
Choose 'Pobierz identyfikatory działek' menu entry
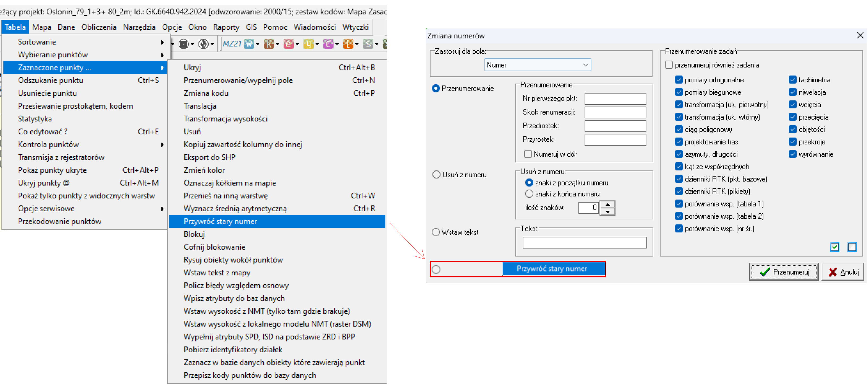click(277, 350)
